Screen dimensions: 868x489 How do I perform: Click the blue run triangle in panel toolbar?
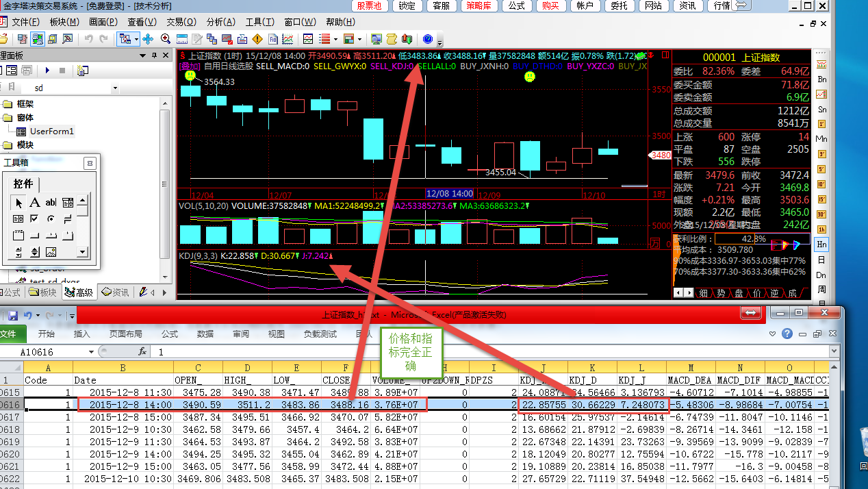click(47, 71)
